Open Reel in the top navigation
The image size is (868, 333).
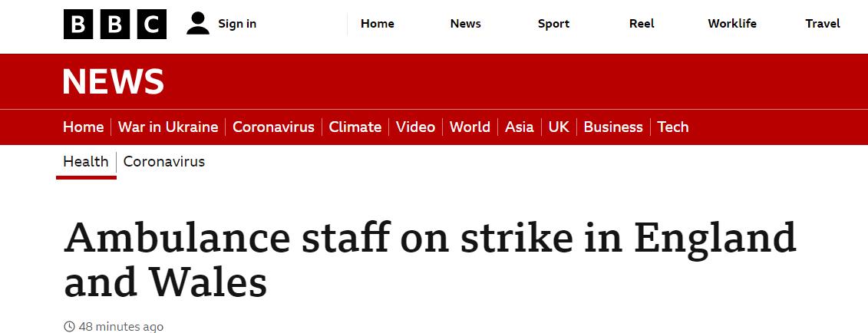tap(642, 24)
